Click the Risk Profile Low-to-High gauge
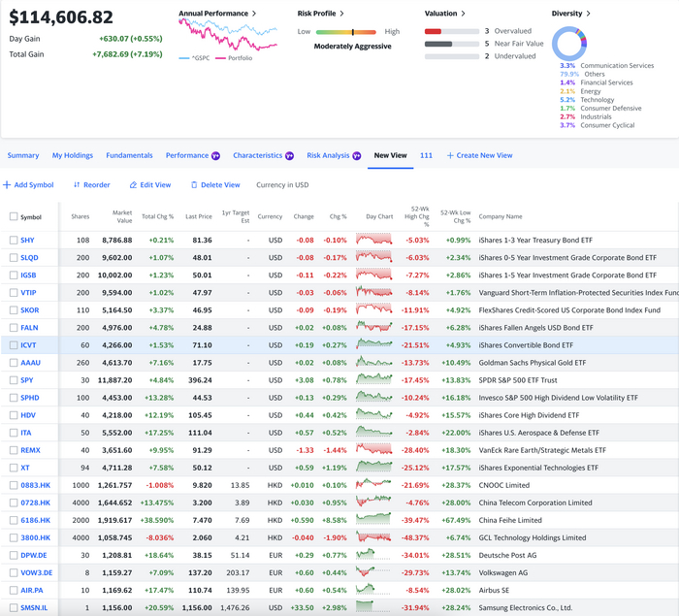679x616 pixels. (351, 32)
